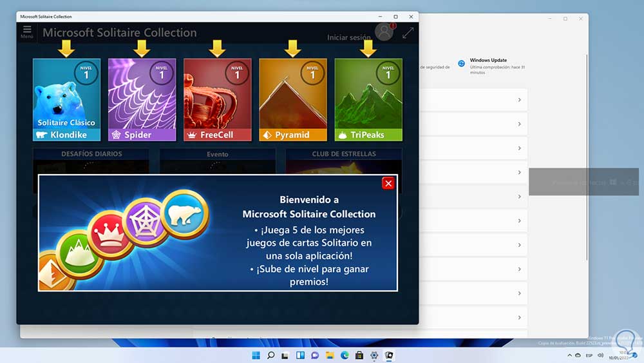Toggle full screen with diagonal arrow icon
This screenshot has width=644, height=363.
point(408,33)
